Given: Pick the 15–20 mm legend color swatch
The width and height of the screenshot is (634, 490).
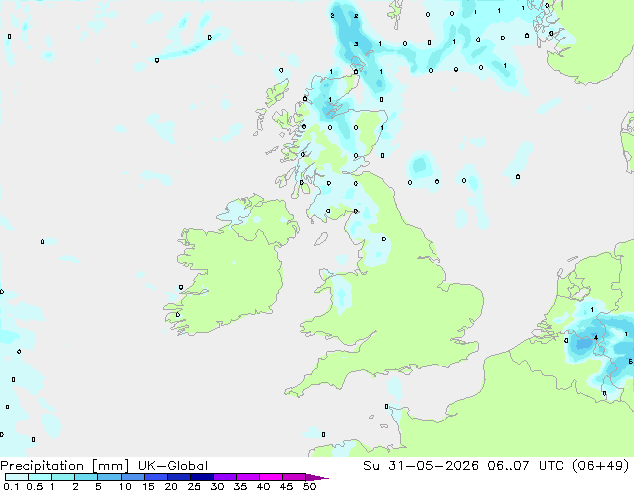Looking at the screenshot, I should click(x=155, y=477).
